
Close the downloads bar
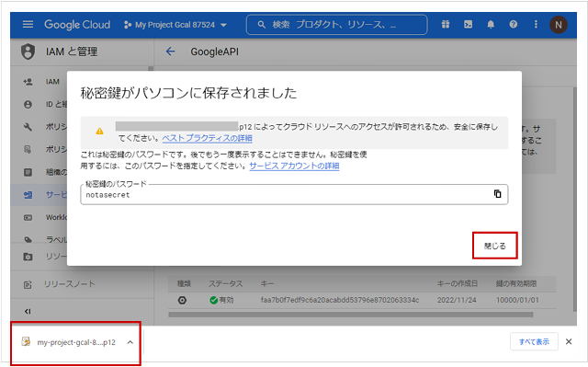pyautogui.click(x=569, y=342)
